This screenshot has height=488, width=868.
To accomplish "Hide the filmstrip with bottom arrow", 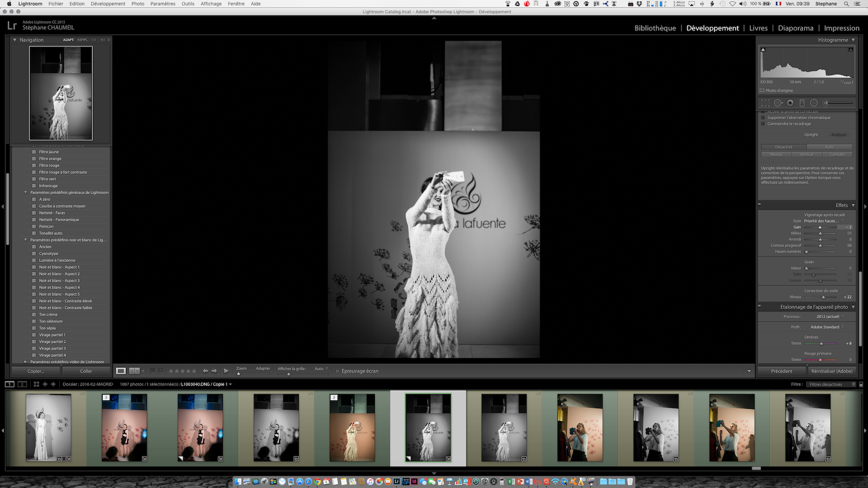I will 434,473.
